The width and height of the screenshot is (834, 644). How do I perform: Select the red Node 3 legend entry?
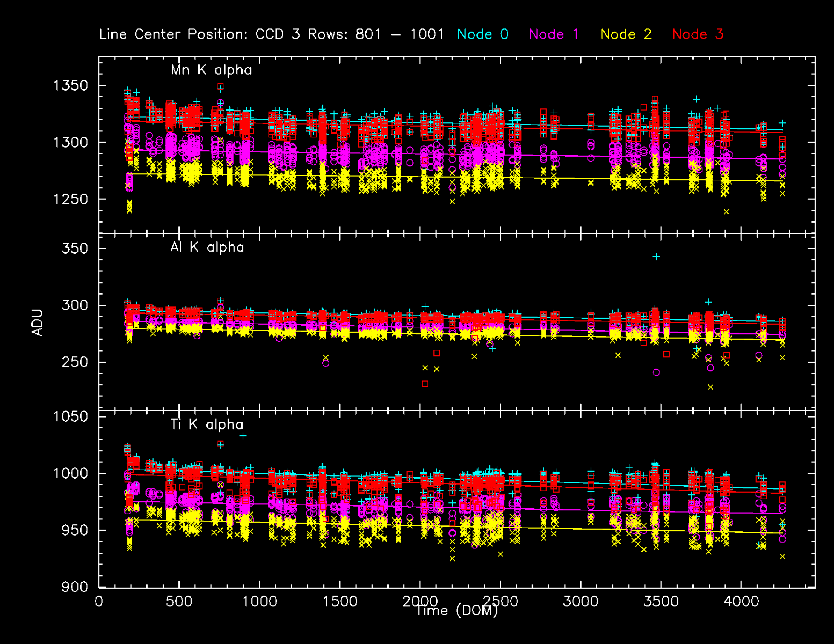coord(697,34)
